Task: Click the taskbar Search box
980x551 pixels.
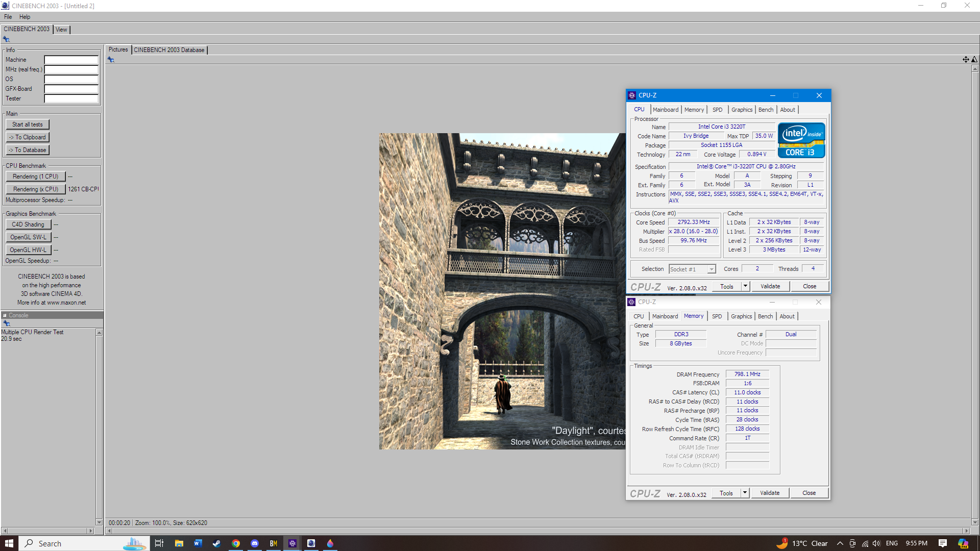Action: (x=85, y=543)
